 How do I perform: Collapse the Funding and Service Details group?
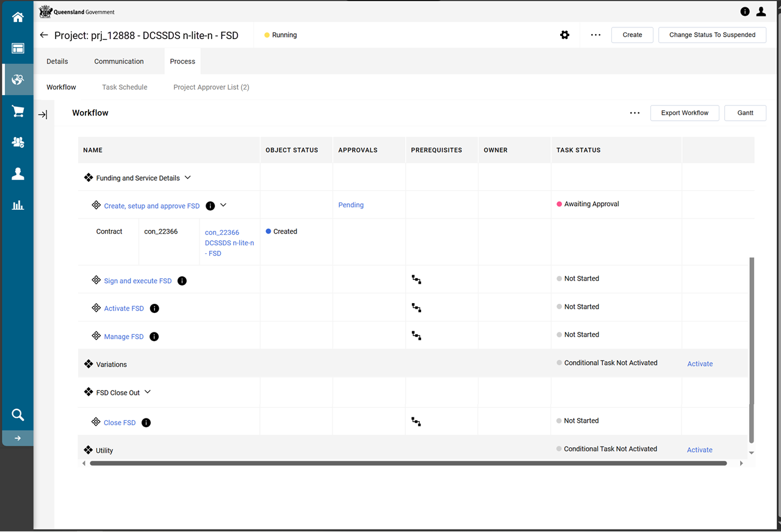point(187,178)
